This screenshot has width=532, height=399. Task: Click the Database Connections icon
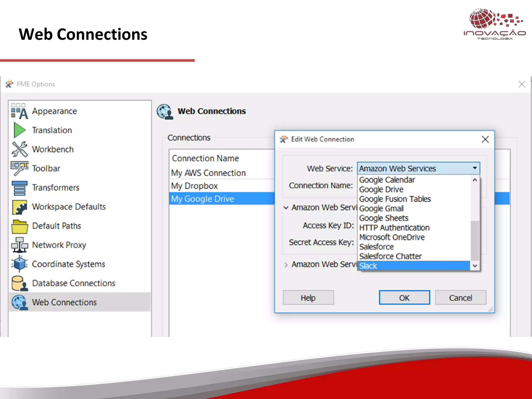(19, 283)
